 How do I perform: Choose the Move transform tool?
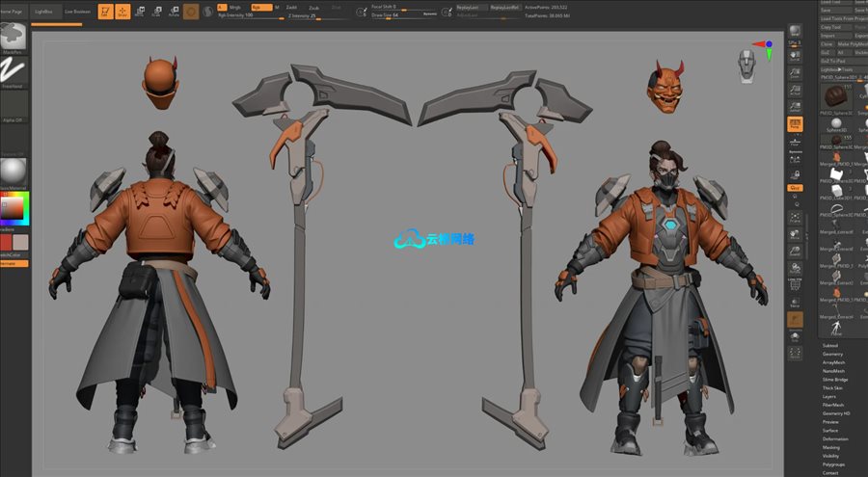(140, 12)
